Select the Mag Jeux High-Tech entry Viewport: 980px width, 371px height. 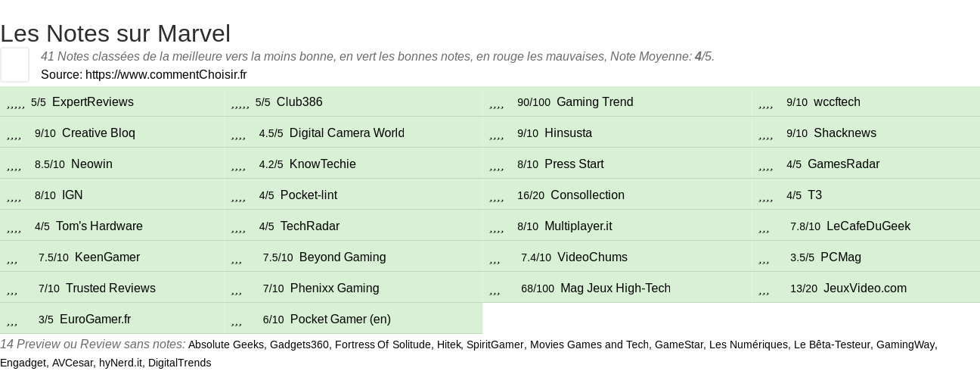click(x=617, y=288)
